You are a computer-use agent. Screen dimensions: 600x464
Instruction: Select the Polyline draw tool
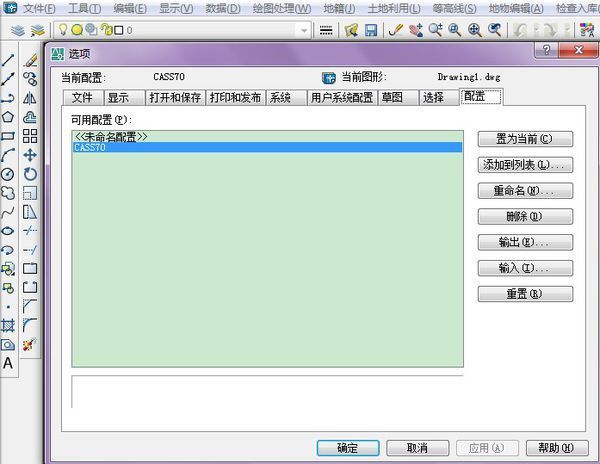(x=8, y=98)
